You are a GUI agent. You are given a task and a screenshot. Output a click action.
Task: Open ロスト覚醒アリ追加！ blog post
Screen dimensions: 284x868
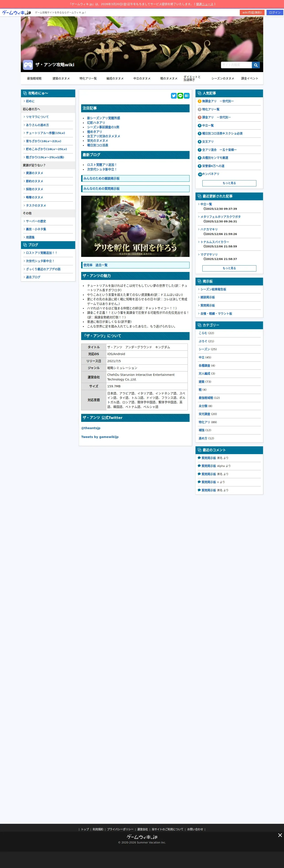[102, 165]
